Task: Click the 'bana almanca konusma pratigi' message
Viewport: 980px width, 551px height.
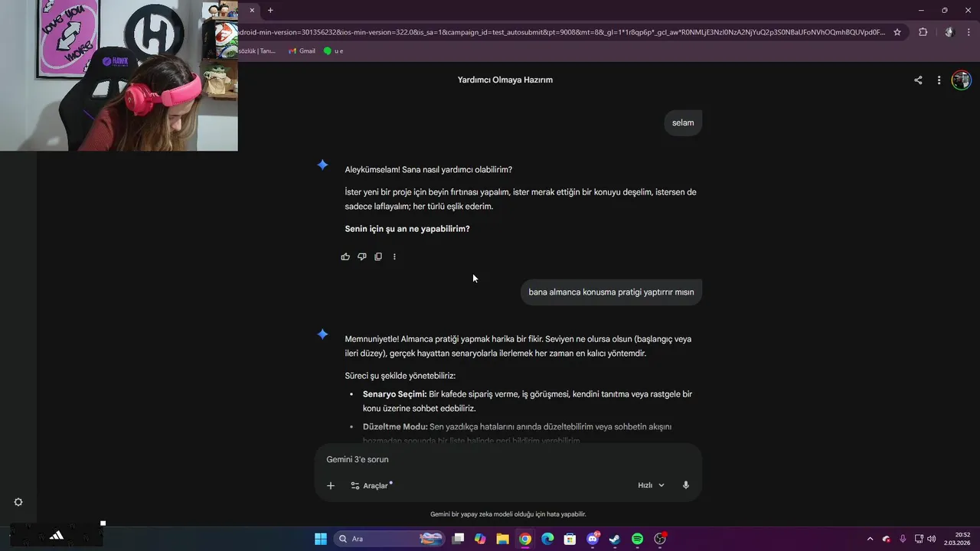Action: (611, 292)
